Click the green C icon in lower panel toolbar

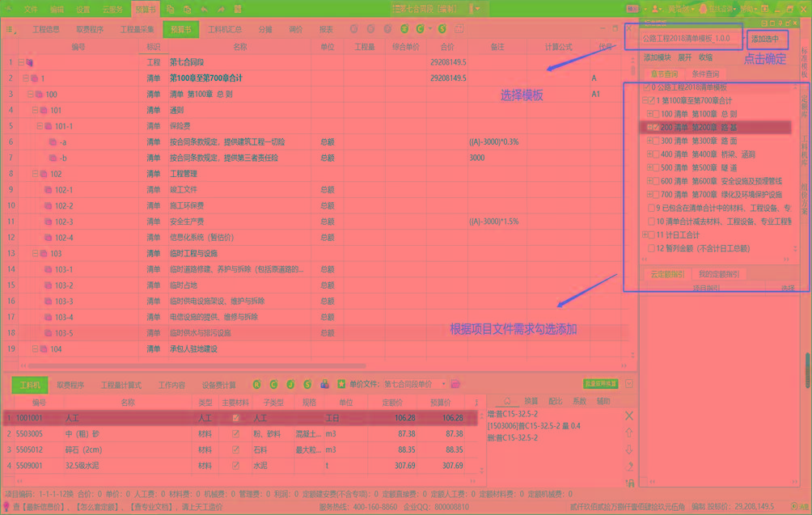(273, 384)
